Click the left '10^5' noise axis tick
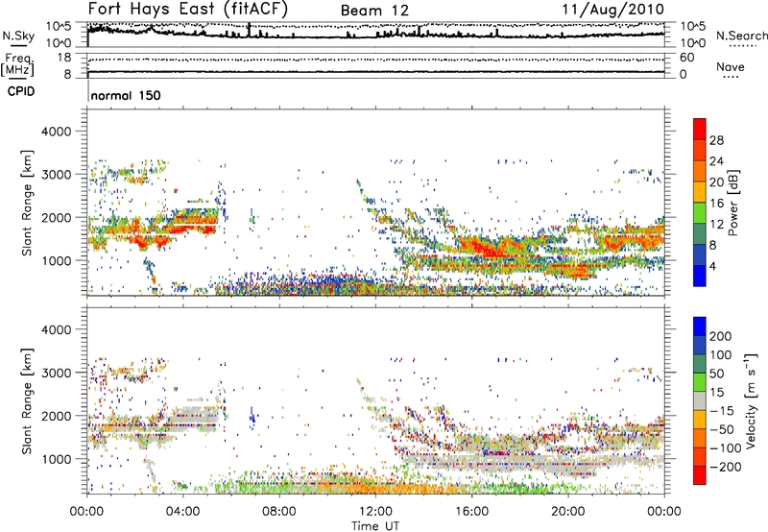 [59, 27]
